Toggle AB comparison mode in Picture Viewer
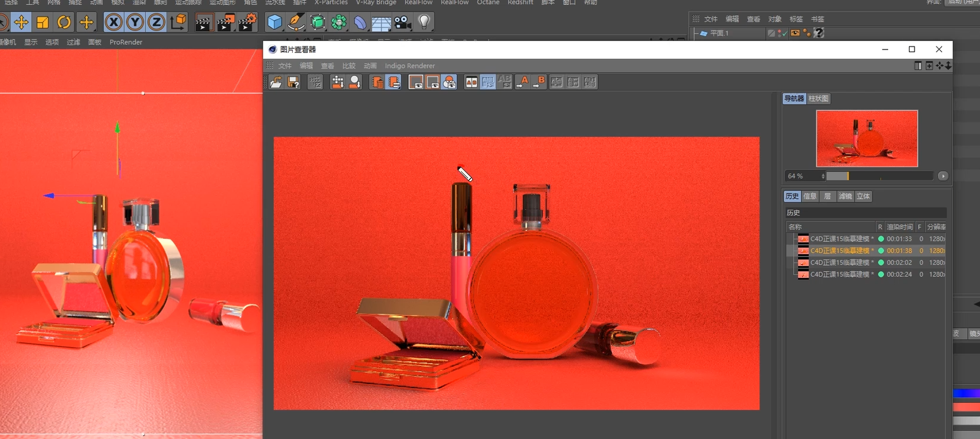 coord(472,82)
